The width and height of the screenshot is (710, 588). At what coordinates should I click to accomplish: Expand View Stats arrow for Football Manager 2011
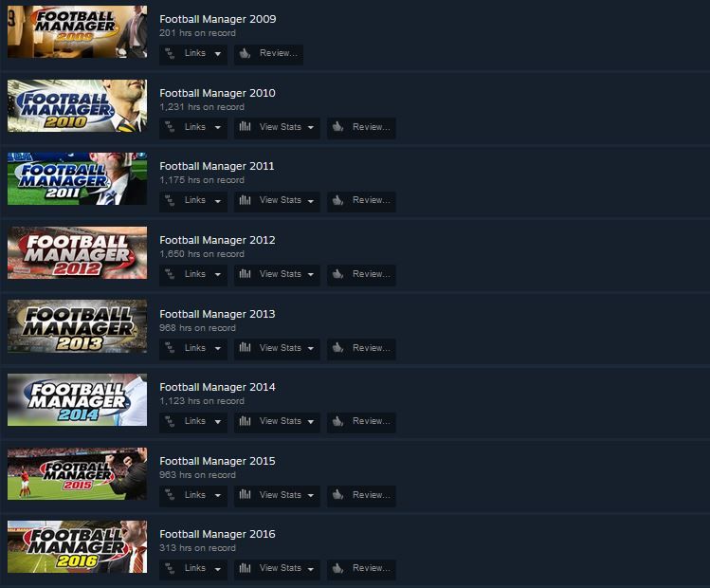[311, 201]
